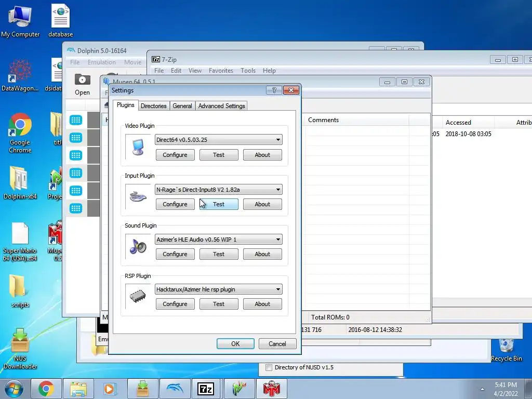The width and height of the screenshot is (532, 399).
Task: Show About for the Sound Plugin
Action: [x=262, y=254]
